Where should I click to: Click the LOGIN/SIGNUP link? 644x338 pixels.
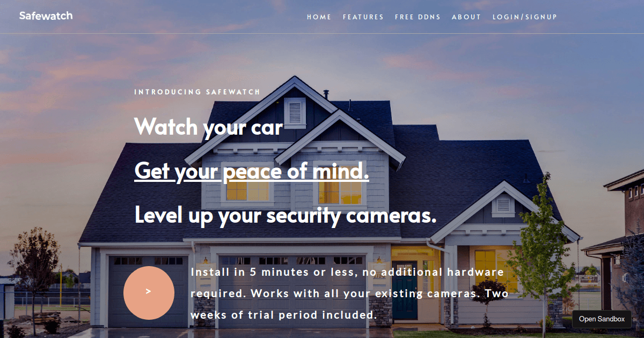click(x=525, y=17)
